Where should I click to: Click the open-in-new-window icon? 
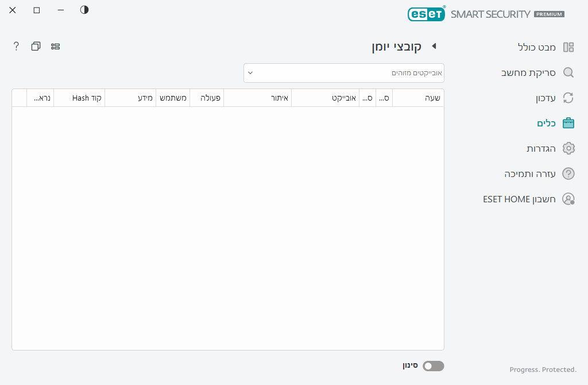click(x=36, y=46)
